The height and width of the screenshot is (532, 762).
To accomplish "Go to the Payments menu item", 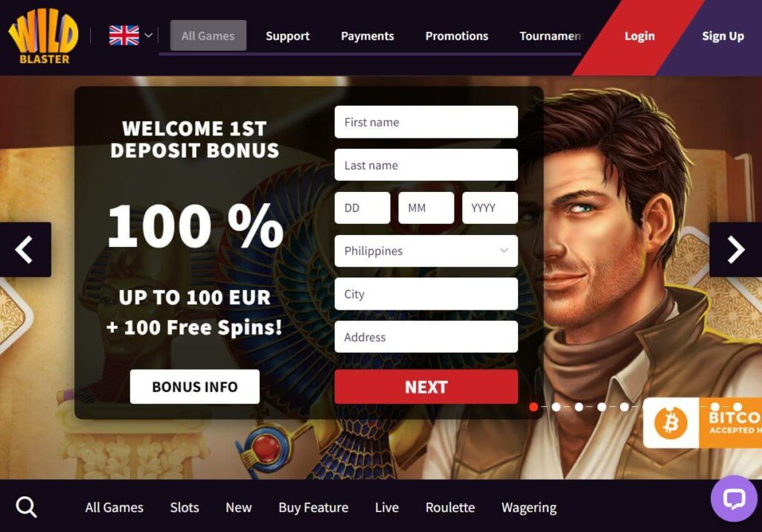I will coord(368,36).
